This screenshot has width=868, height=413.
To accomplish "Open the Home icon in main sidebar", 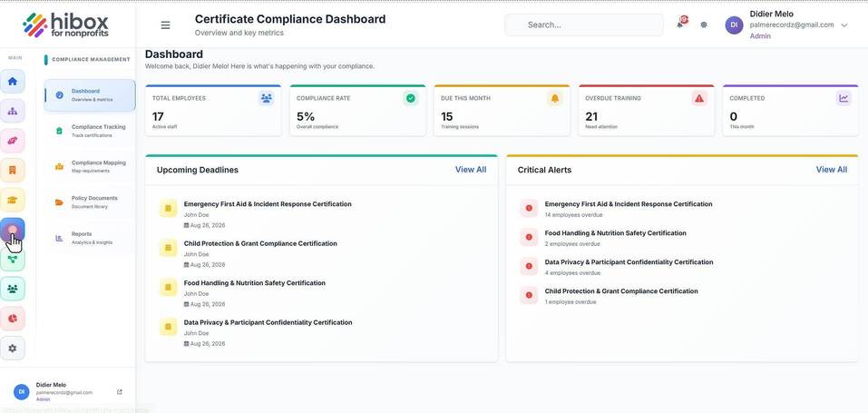I will point(13,82).
